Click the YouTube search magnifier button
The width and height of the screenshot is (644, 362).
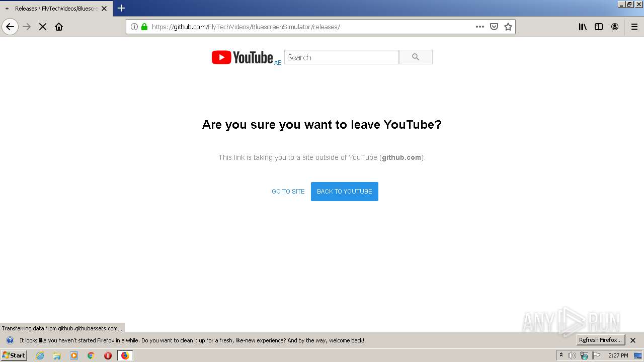[x=416, y=57]
